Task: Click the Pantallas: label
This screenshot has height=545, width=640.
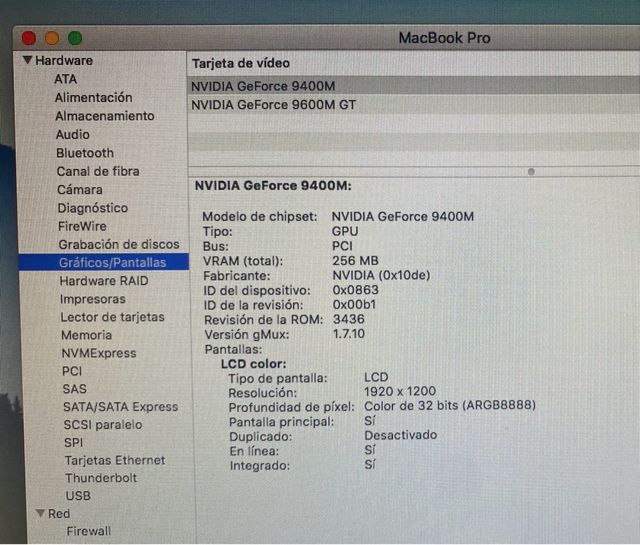Action: point(233,349)
